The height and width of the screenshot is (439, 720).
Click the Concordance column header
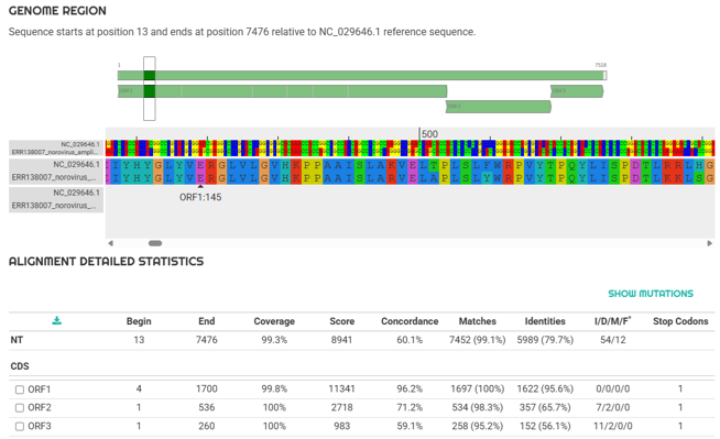409,322
